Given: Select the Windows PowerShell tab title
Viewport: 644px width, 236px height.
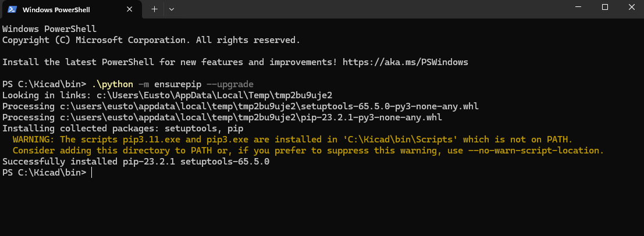Looking at the screenshot, I should pos(56,10).
